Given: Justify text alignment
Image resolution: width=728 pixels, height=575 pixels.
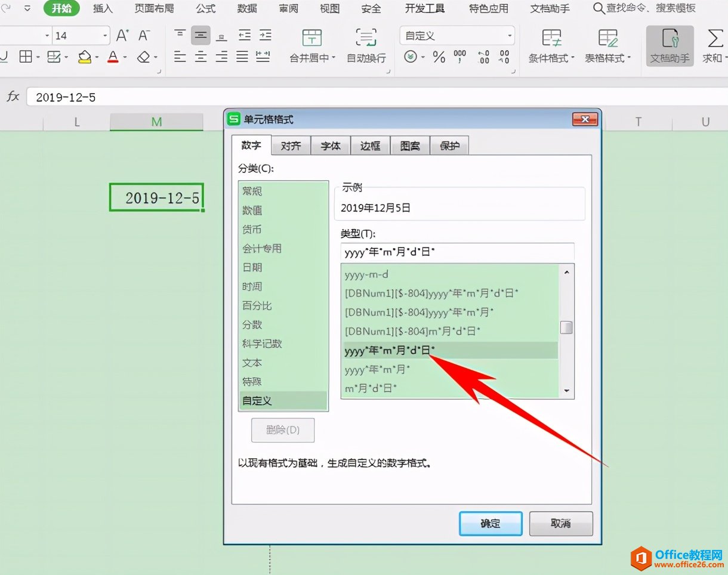Looking at the screenshot, I should click(242, 57).
